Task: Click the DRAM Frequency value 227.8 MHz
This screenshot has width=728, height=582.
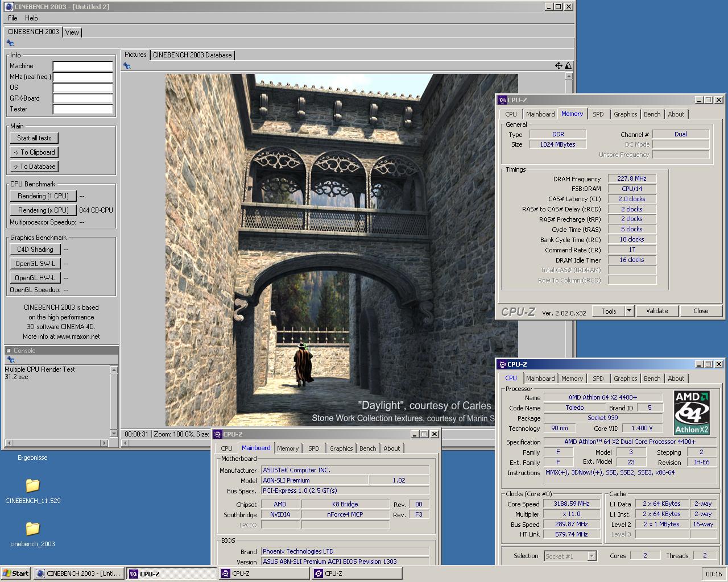Action: [x=632, y=178]
